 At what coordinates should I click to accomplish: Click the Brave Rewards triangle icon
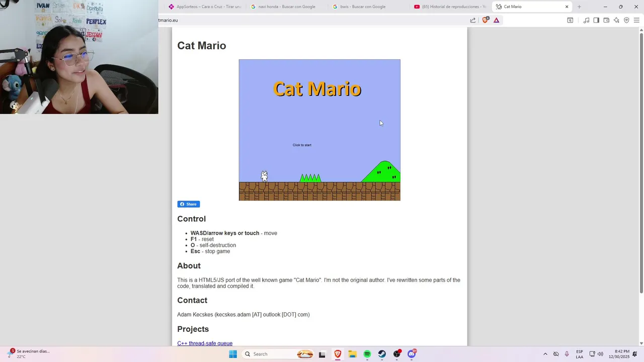(x=497, y=20)
